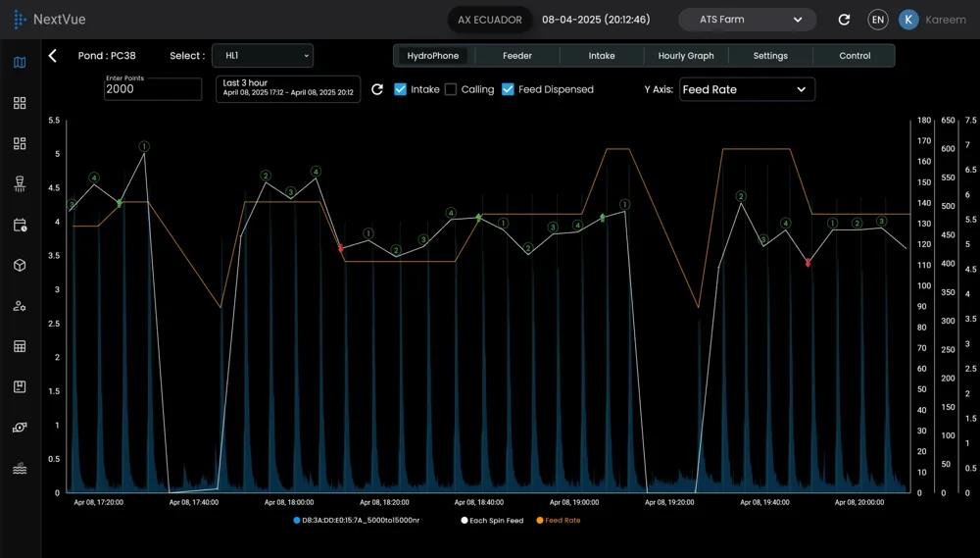
Task: Open the HL1 select dropdown
Action: (263, 56)
